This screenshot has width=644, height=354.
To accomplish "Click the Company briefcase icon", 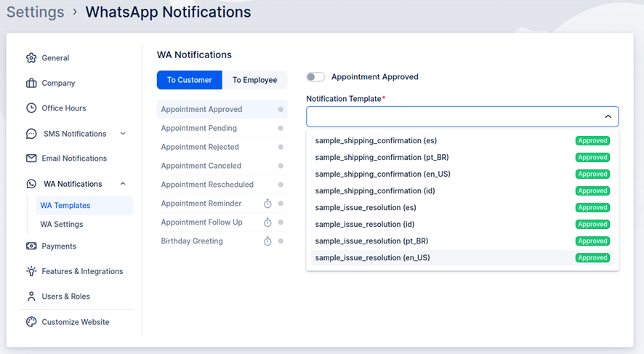I will coord(31,83).
